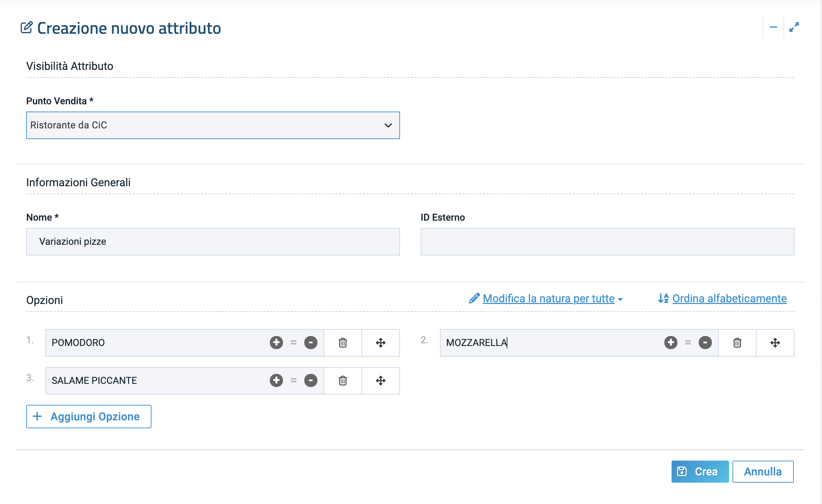The height and width of the screenshot is (504, 822).
Task: Set POMODORO nature to plus
Action: click(276, 343)
